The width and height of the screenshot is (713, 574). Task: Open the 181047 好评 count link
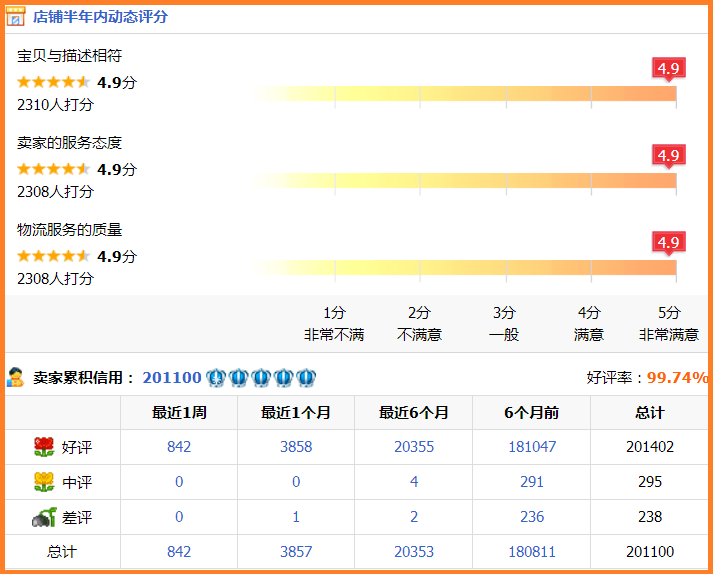point(532,447)
